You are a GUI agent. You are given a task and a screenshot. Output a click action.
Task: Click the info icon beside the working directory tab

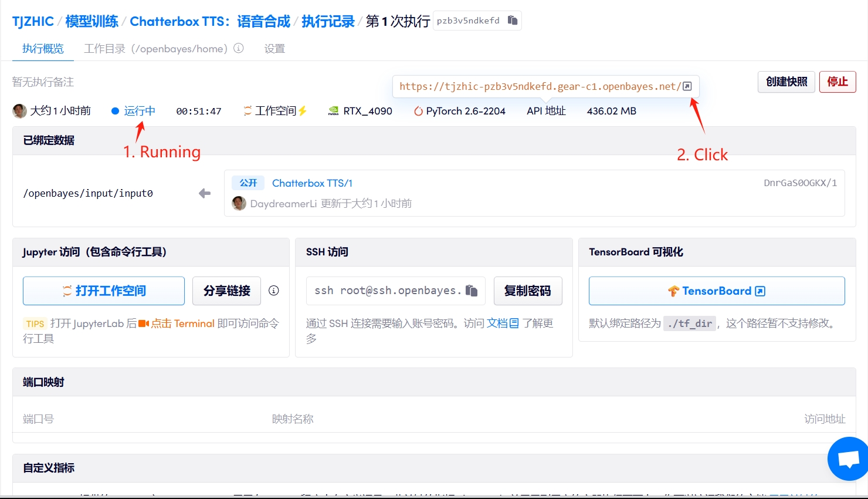(x=239, y=48)
